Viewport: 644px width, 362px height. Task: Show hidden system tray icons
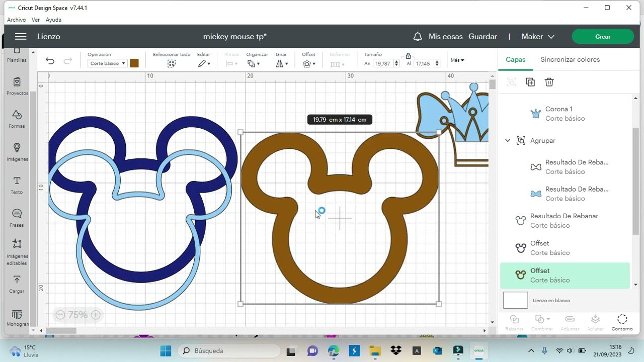[x=531, y=350]
